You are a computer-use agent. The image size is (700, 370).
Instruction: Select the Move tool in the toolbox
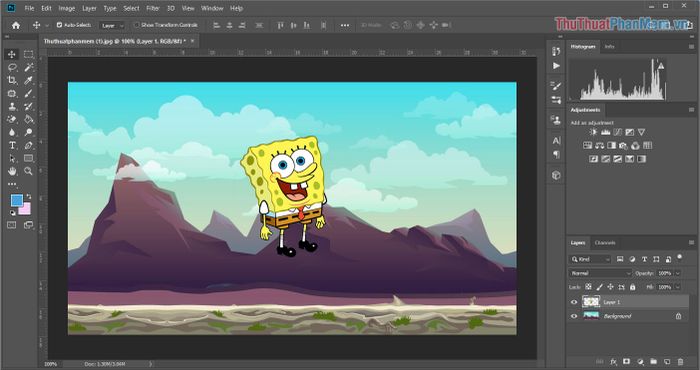tap(12, 54)
